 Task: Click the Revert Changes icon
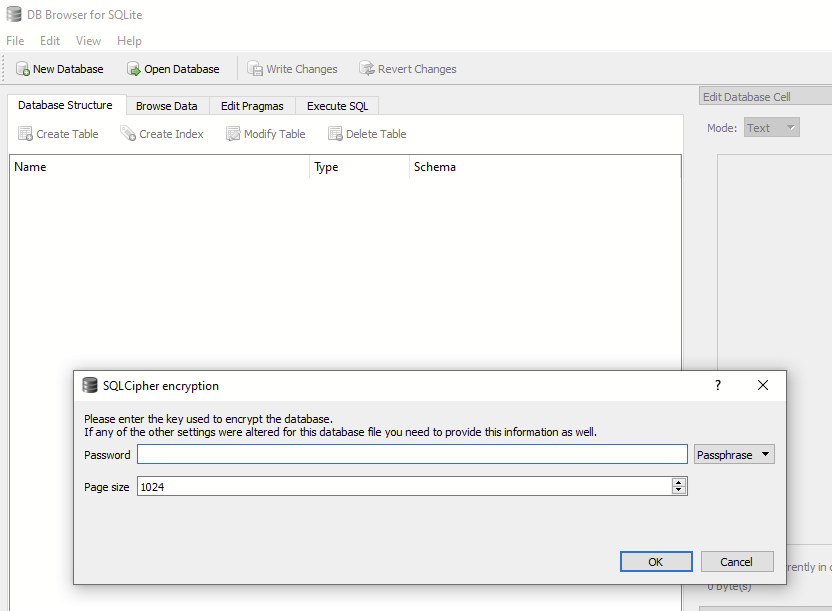pos(367,69)
